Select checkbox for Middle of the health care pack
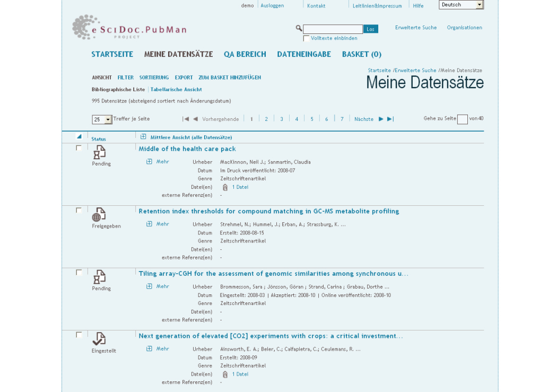The height and width of the screenshot is (392, 557). tap(79, 148)
